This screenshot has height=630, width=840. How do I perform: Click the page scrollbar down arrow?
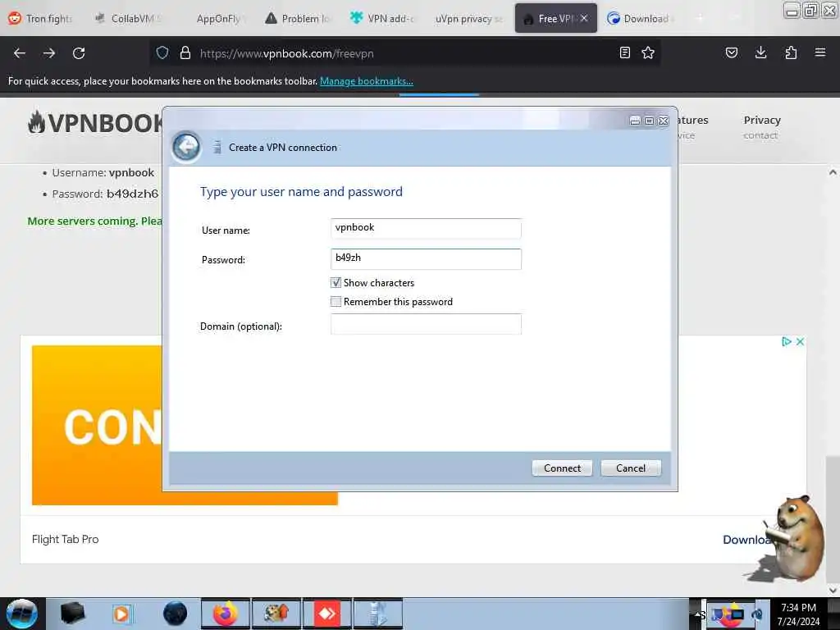tap(833, 589)
